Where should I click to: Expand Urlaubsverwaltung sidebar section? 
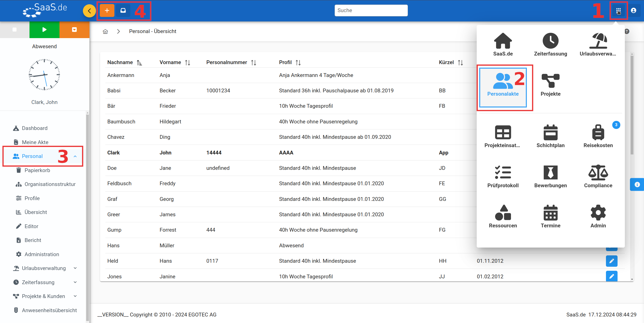(x=75, y=268)
